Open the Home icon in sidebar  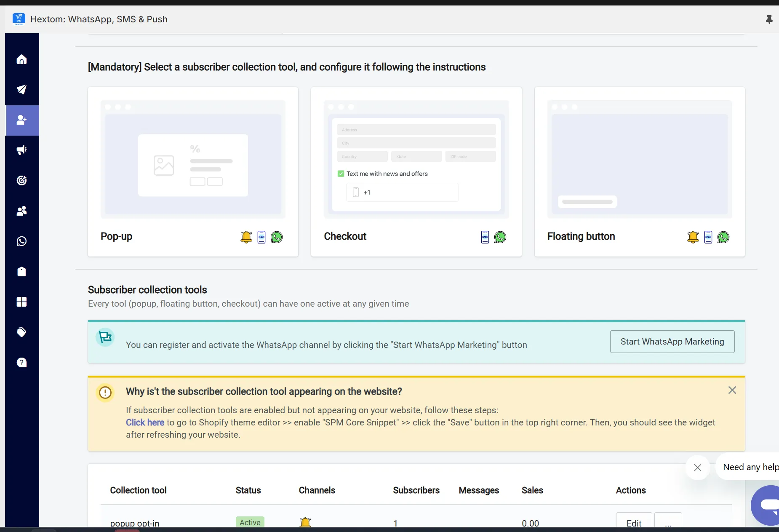tap(21, 59)
